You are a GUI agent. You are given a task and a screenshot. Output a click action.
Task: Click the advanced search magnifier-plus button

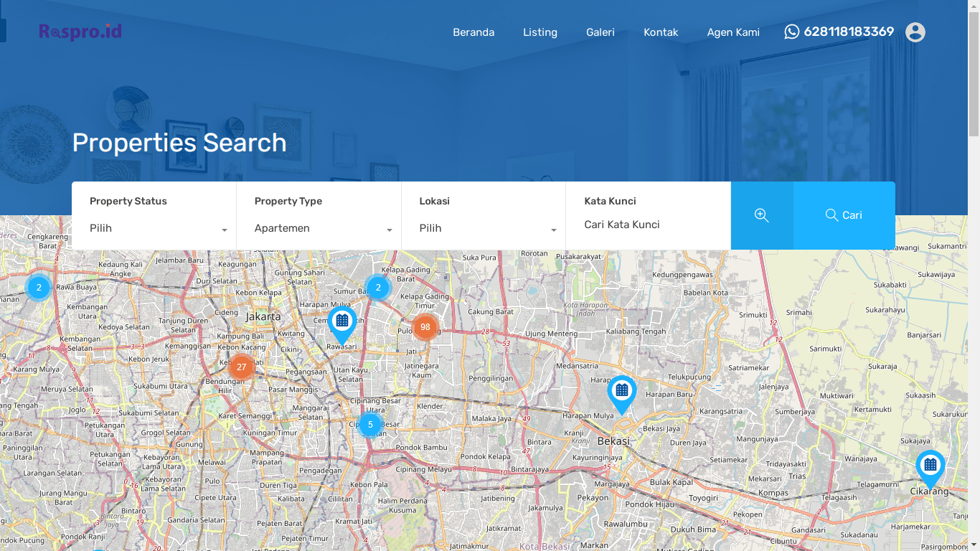click(762, 215)
